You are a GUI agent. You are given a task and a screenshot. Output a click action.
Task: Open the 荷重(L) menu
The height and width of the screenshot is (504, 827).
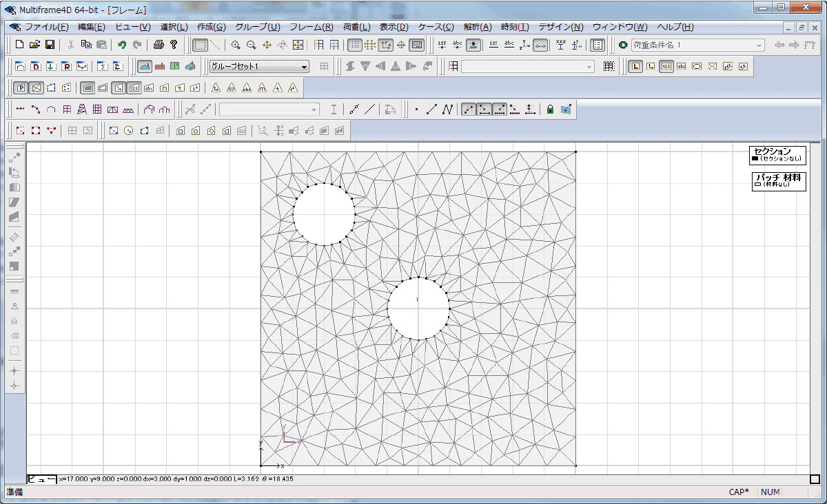(356, 27)
